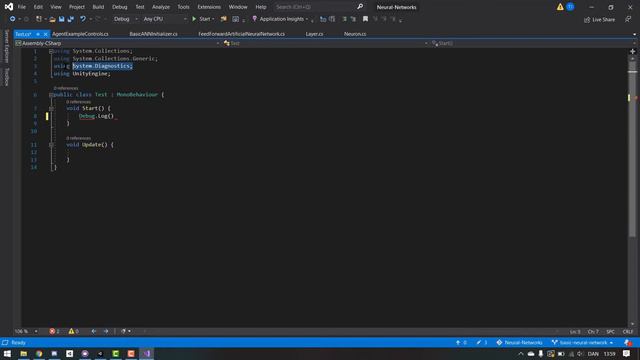Open Google Chrome from the taskbar

(39, 354)
